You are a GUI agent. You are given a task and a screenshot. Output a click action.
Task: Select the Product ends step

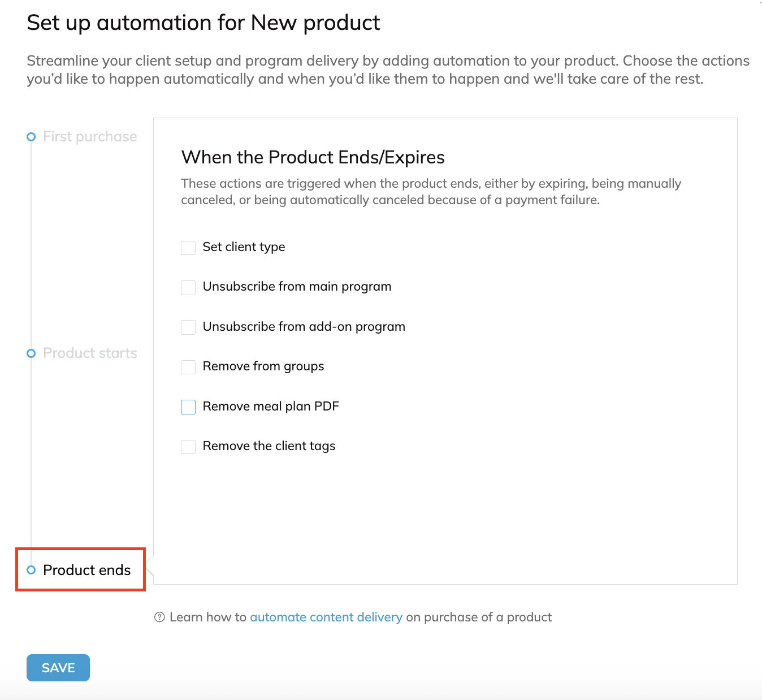click(86, 570)
